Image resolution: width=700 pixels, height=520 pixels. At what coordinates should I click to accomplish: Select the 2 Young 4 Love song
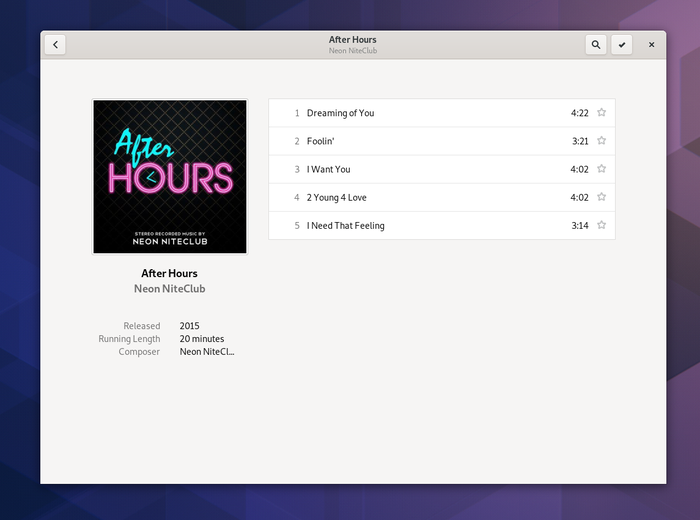pos(336,197)
